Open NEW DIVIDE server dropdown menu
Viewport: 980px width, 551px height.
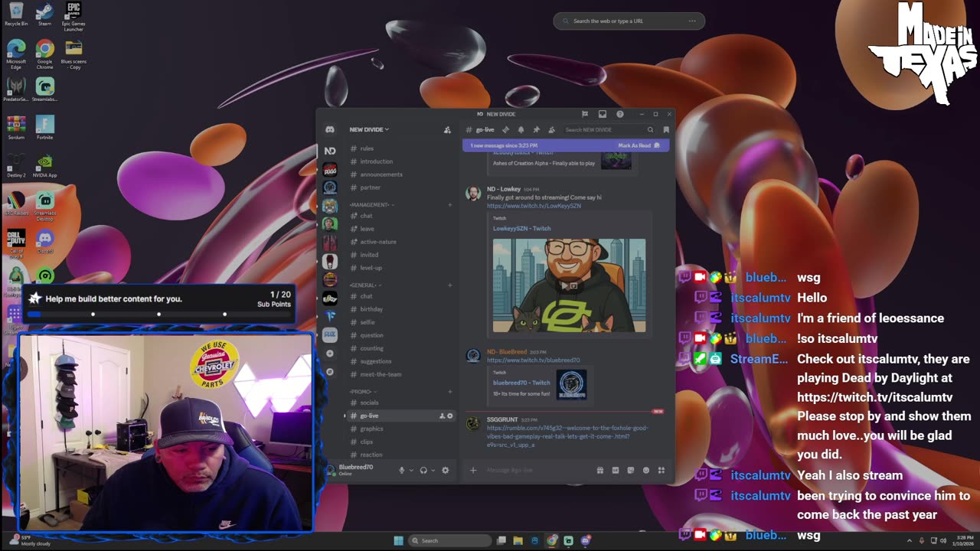(369, 129)
